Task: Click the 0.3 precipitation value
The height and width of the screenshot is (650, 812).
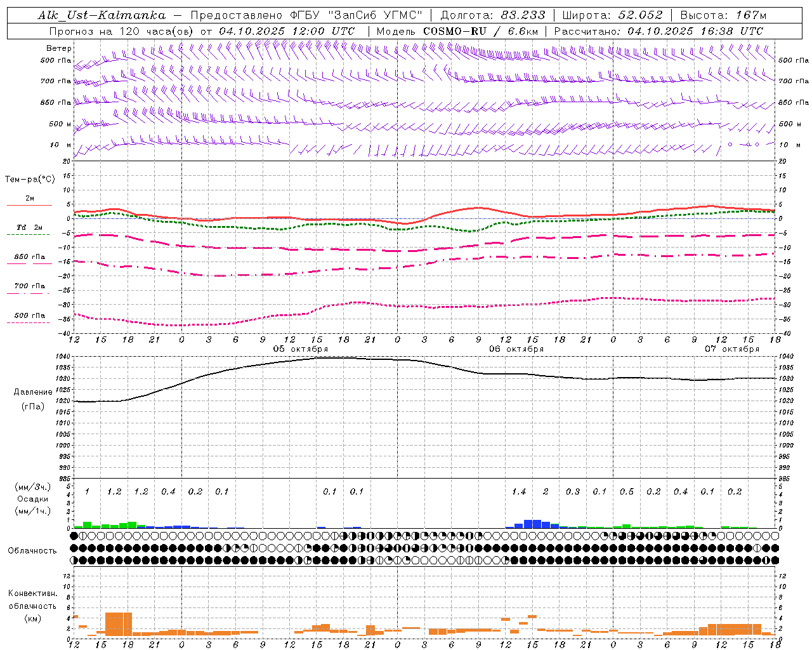Action: [573, 492]
